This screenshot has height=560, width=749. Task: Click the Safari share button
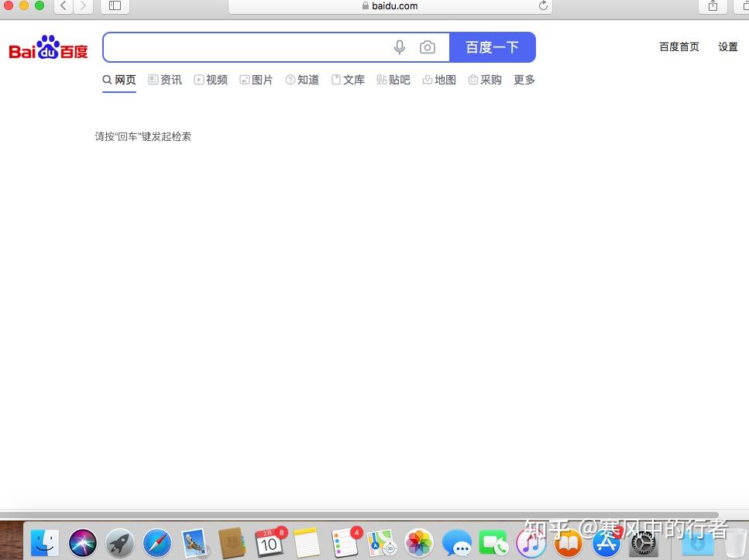[x=713, y=6]
